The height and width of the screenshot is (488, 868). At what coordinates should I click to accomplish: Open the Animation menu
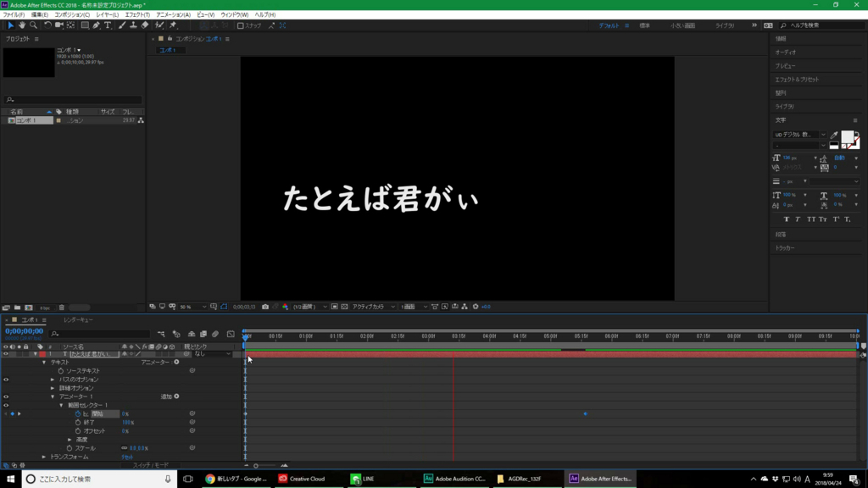173,15
